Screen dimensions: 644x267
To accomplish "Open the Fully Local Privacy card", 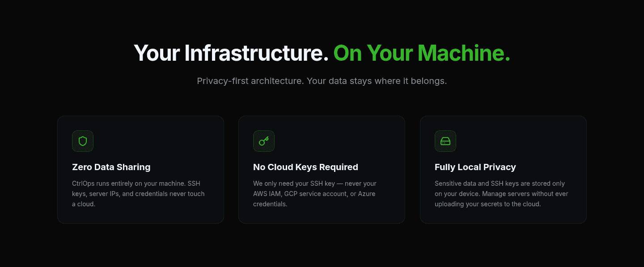I will (x=503, y=170).
